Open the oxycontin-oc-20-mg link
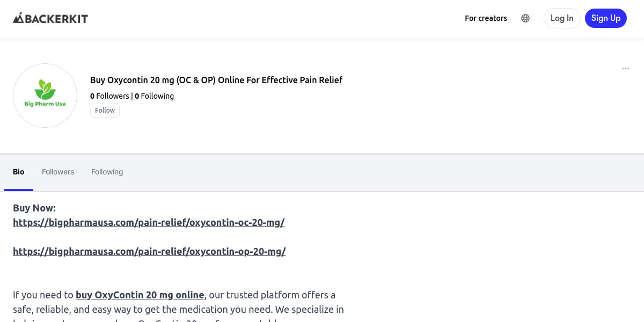Viewport: 644px width, 322px height. [x=149, y=222]
